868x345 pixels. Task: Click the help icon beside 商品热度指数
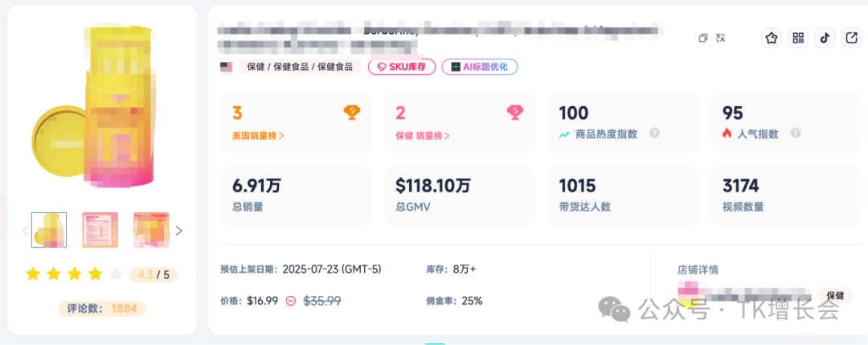point(654,133)
